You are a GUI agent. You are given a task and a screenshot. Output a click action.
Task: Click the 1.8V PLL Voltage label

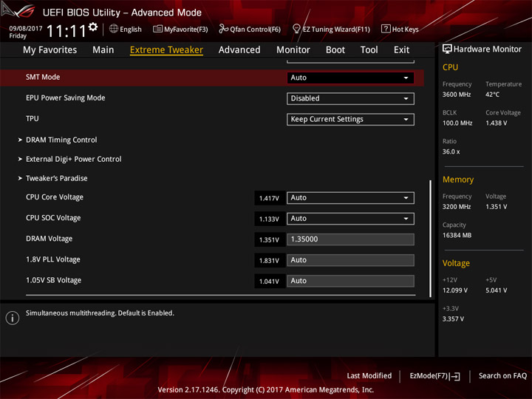tap(53, 259)
